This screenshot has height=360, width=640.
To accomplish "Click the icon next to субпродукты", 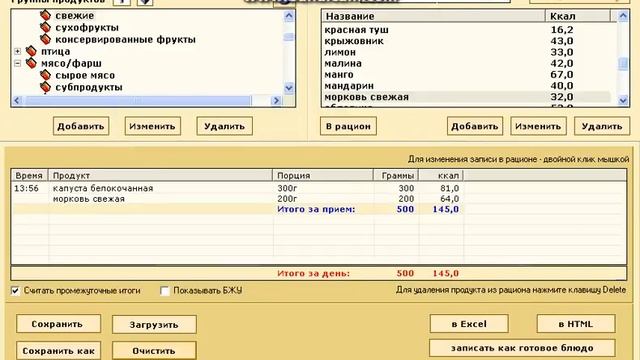I will pos(45,87).
